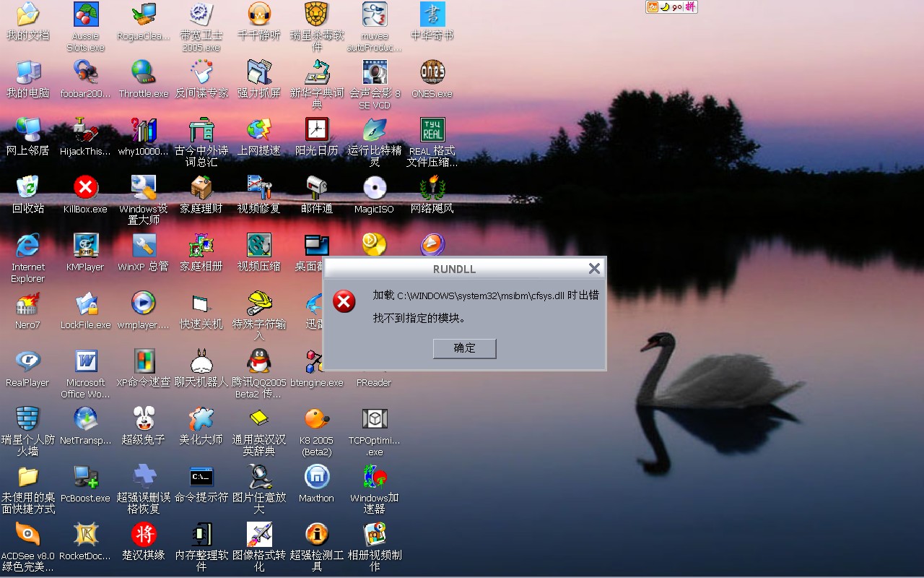Select the KMPlayer desktop icon
This screenshot has width=924, height=578.
pos(85,246)
